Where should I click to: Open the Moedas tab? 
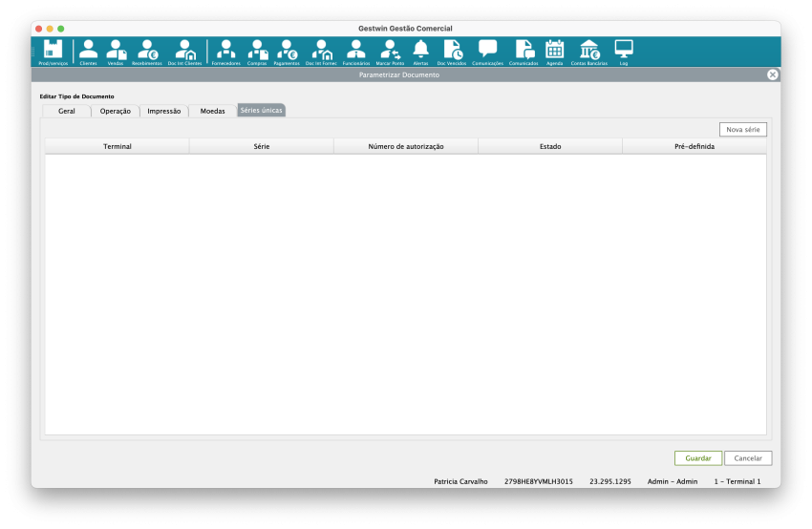pyautogui.click(x=212, y=111)
